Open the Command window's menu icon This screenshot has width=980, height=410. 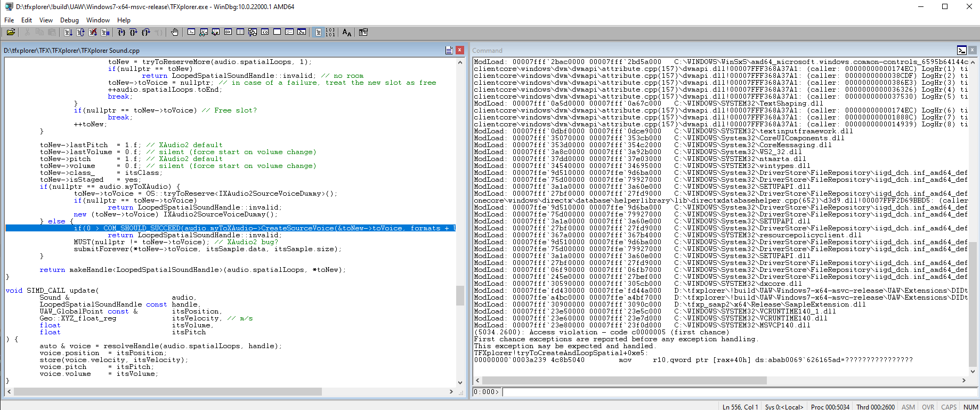point(961,50)
